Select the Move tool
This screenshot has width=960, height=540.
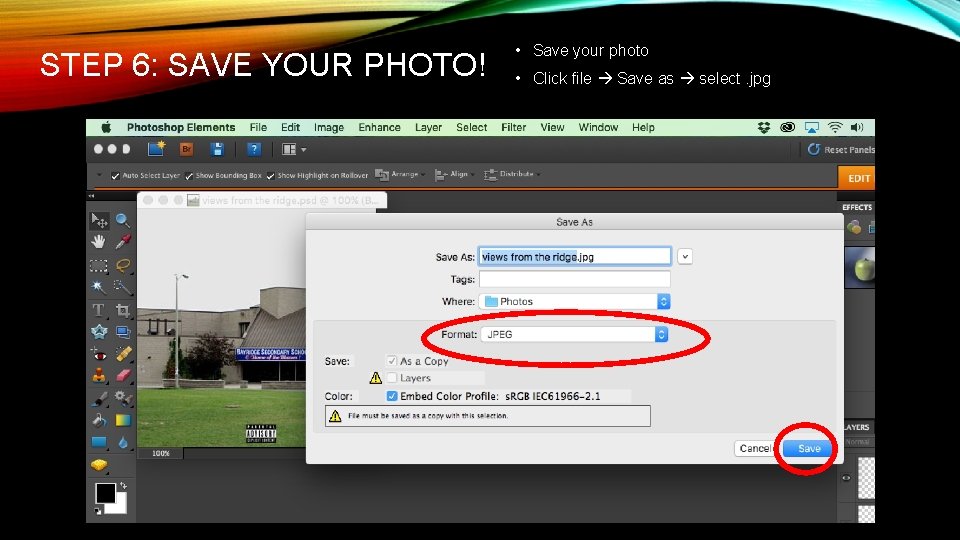(x=99, y=220)
